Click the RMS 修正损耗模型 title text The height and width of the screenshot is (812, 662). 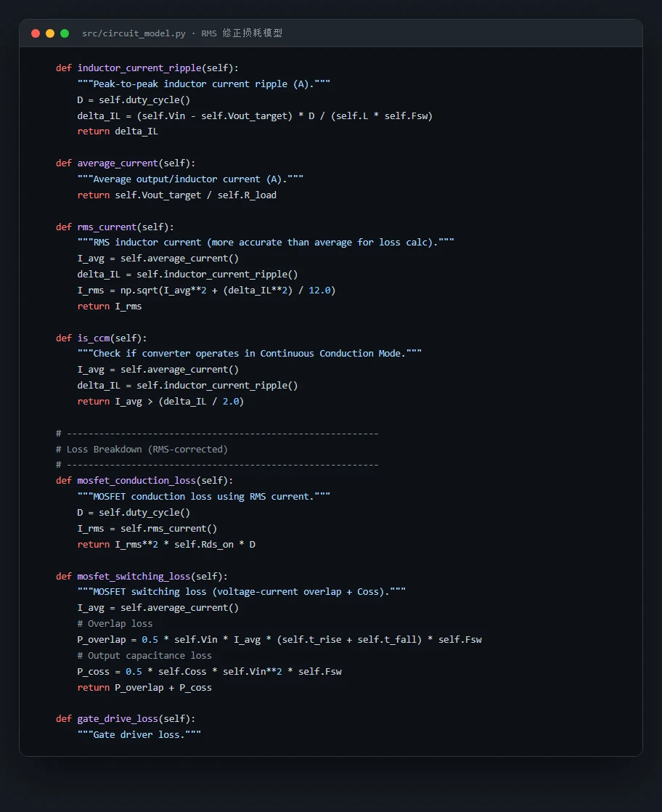242,33
